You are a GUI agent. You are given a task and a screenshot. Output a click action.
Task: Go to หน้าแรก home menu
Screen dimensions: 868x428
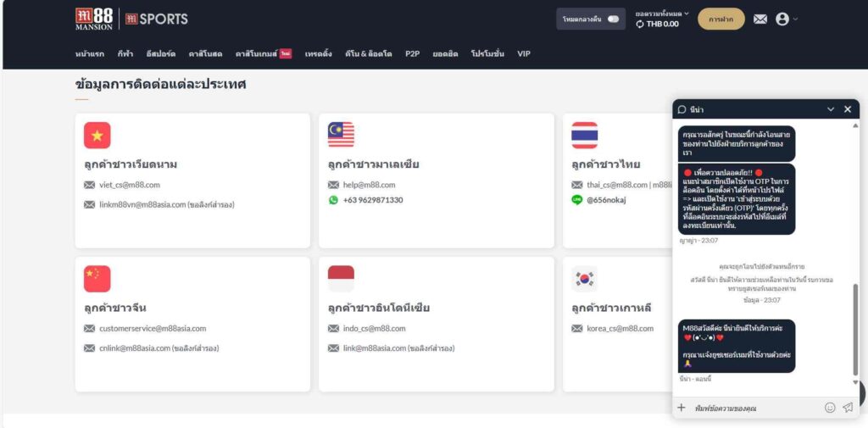click(x=89, y=53)
